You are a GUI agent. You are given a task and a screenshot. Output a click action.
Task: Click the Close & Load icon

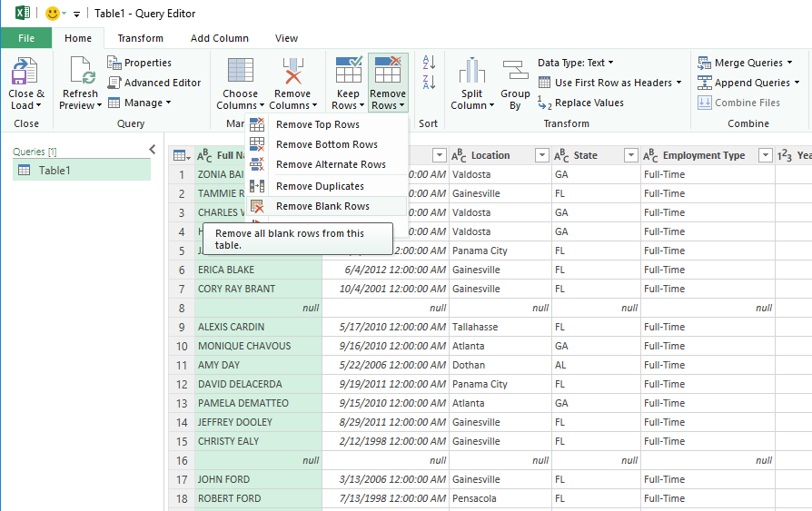point(25,71)
